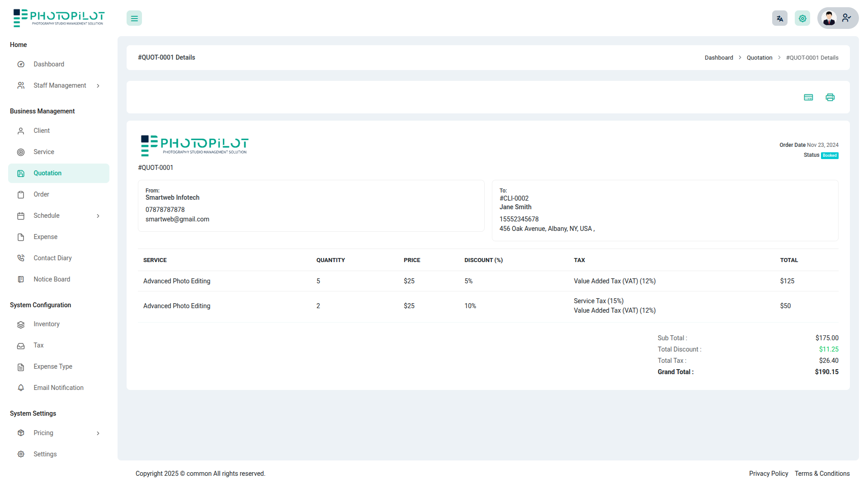Open the Quotation breadcrumb link
The image size is (868, 488).
tap(759, 58)
